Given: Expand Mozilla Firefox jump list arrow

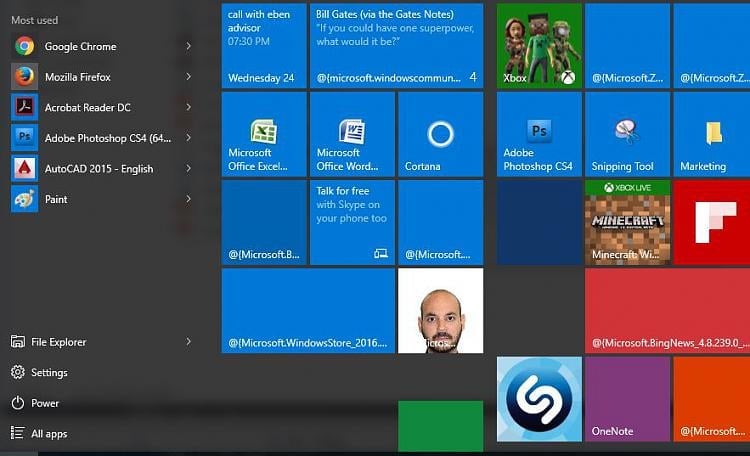Looking at the screenshot, I should (188, 77).
